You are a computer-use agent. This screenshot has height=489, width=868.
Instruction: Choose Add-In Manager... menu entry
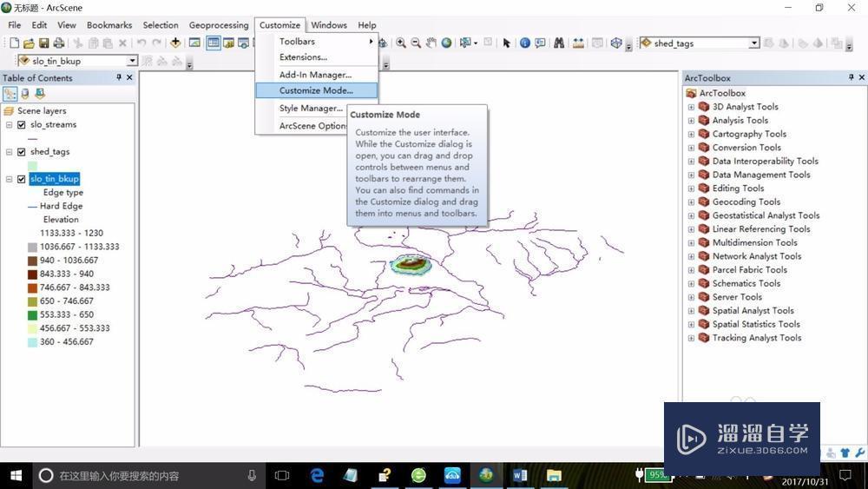317,75
